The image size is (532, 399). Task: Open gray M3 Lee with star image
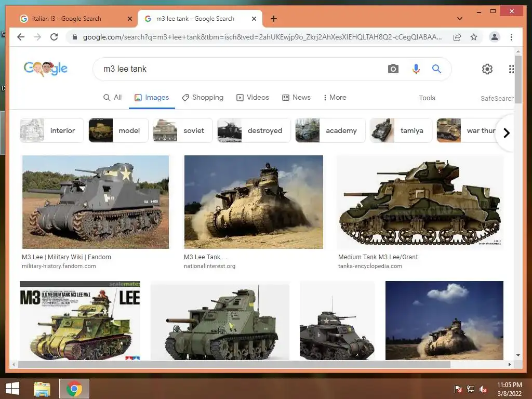point(96,202)
